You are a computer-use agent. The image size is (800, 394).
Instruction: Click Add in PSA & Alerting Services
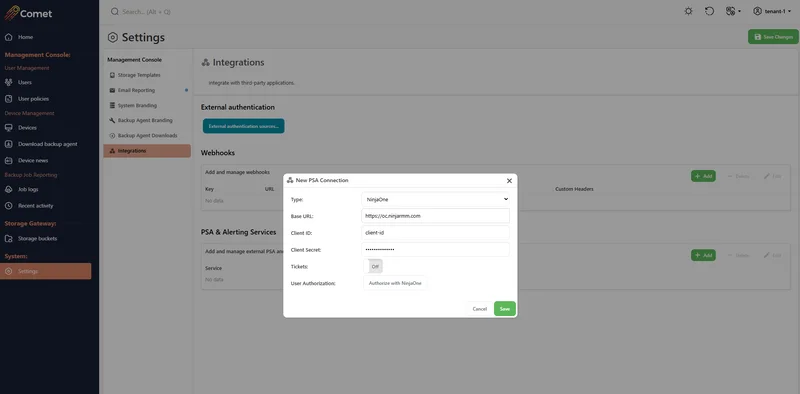click(x=703, y=255)
